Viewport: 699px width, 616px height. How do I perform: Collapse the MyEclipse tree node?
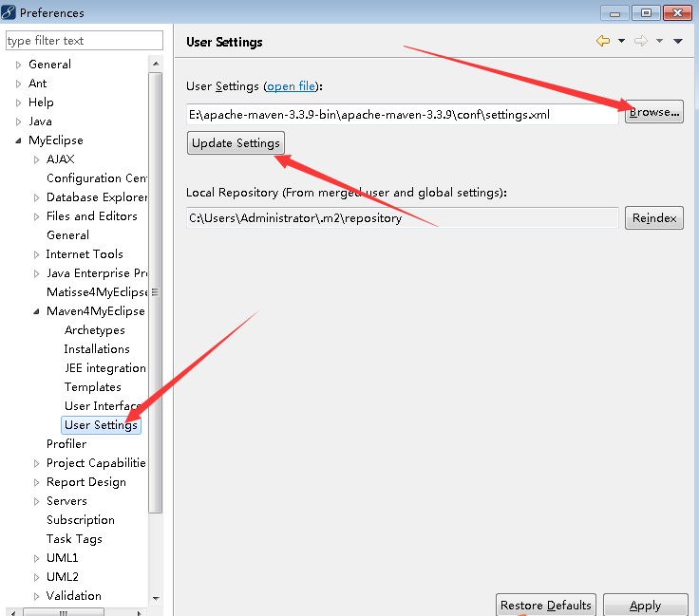(18, 140)
